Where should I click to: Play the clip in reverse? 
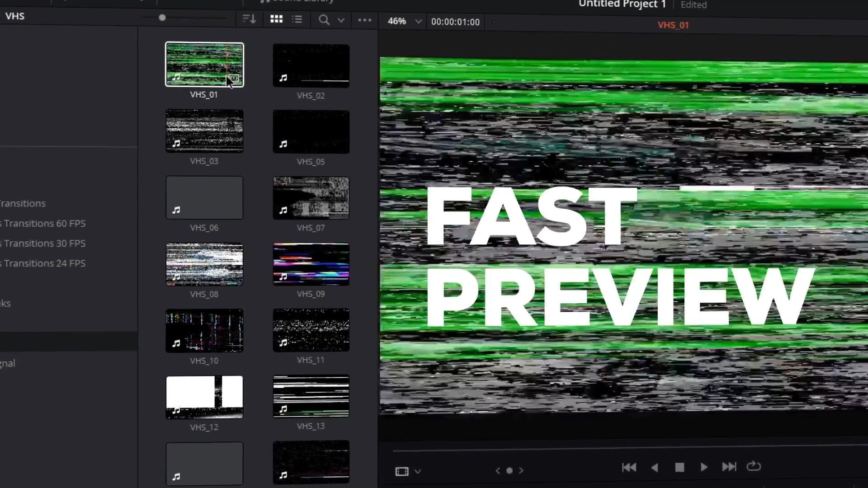tap(654, 467)
